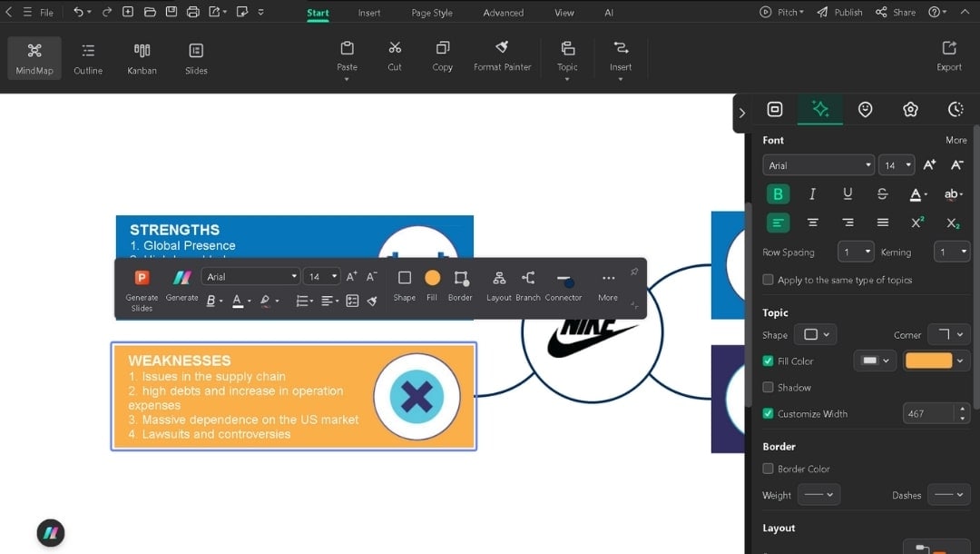This screenshot has width=980, height=554.
Task: Open the Row Spacing dropdown
Action: tap(856, 252)
